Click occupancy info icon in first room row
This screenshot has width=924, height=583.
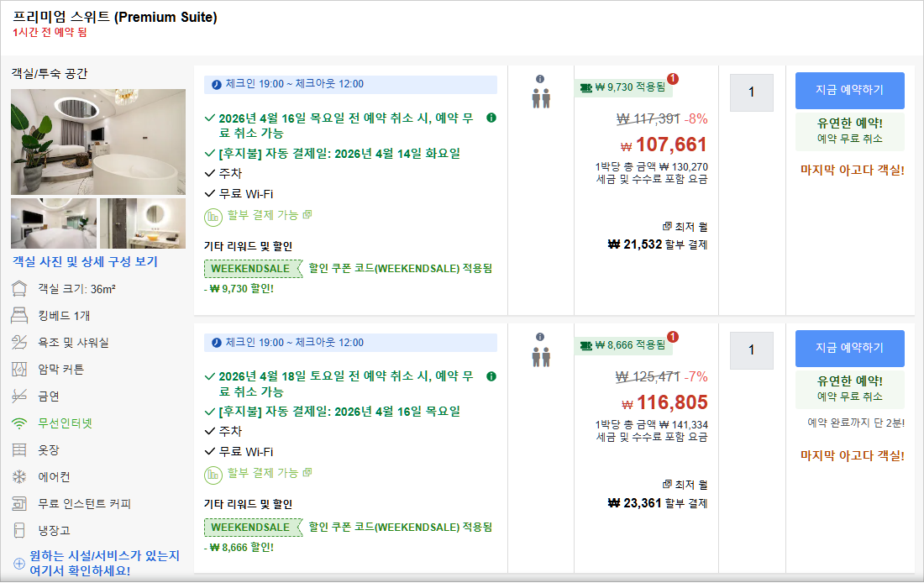[x=540, y=79]
